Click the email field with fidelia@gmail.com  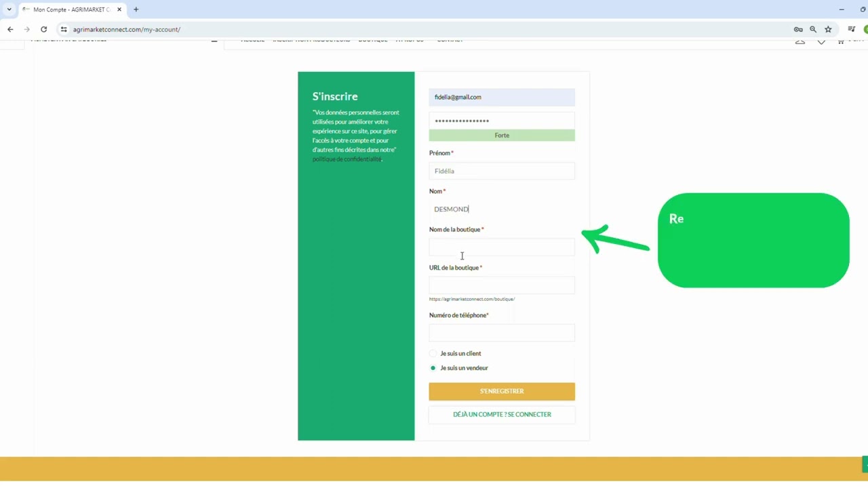(x=502, y=97)
